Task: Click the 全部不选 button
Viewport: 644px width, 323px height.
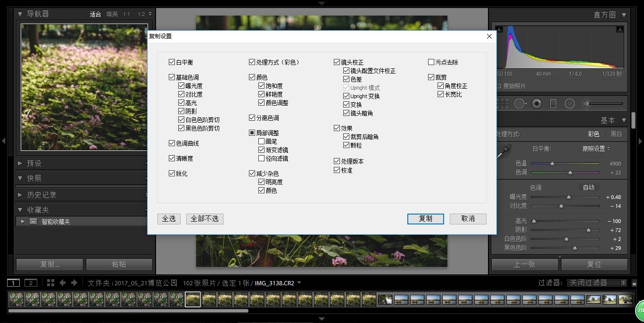Action: tap(204, 219)
